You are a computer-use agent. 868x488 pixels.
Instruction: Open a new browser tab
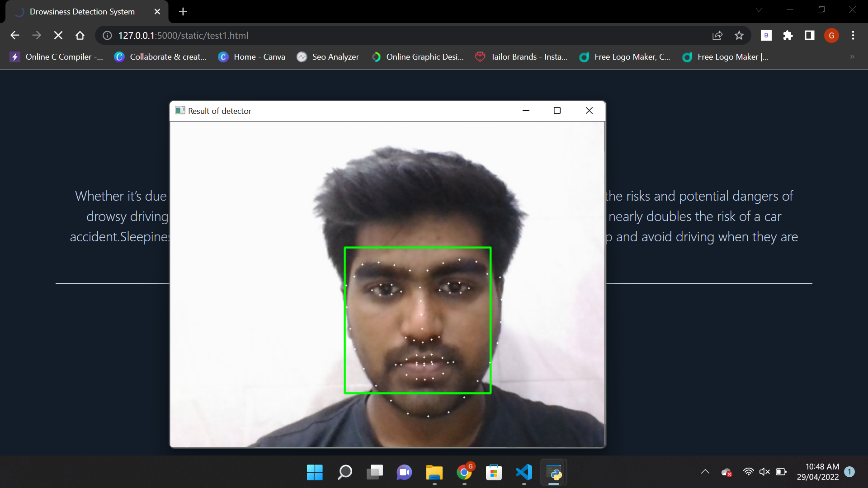[x=183, y=11]
